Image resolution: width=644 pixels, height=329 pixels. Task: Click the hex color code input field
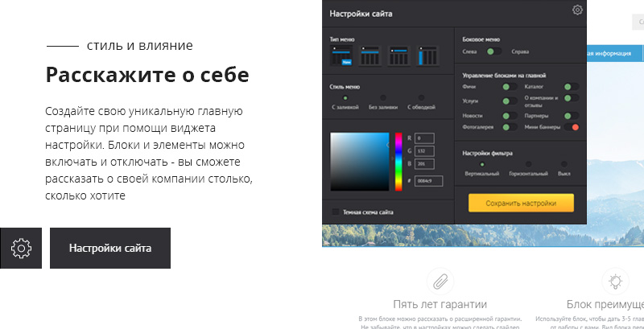click(428, 181)
